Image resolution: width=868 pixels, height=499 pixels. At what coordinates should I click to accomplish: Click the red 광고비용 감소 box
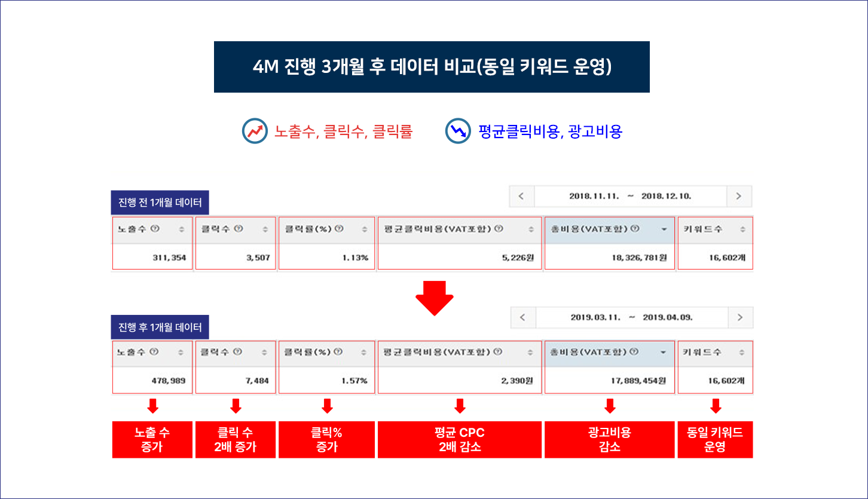[610, 440]
